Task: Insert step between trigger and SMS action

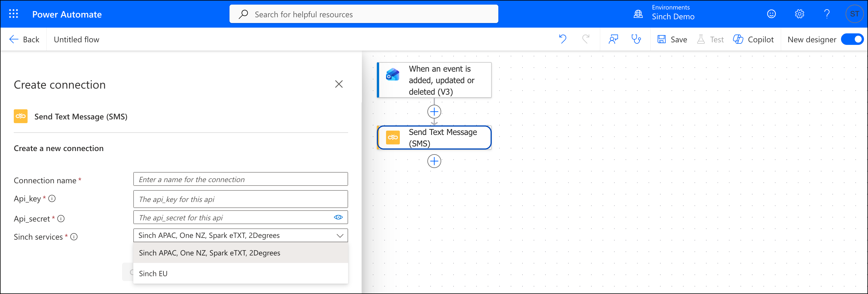Action: pyautogui.click(x=434, y=111)
